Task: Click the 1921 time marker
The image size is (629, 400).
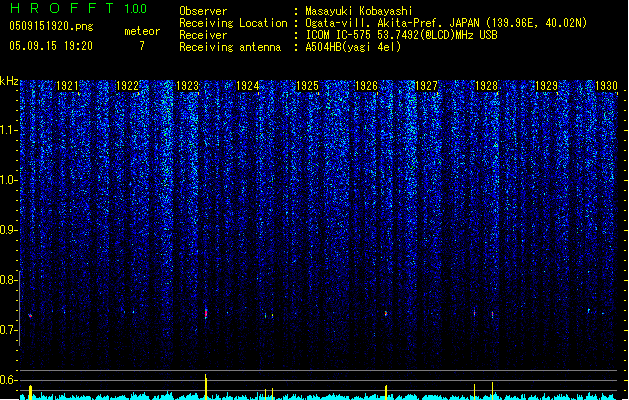Action: pyautogui.click(x=67, y=86)
